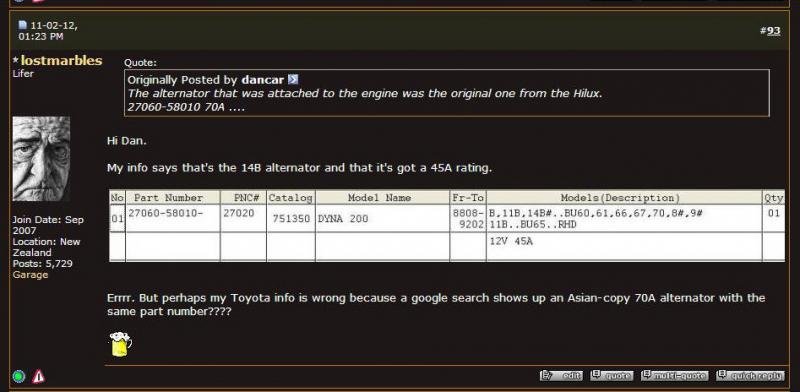Select the Catalog column header
800x392 pixels.
click(291, 198)
